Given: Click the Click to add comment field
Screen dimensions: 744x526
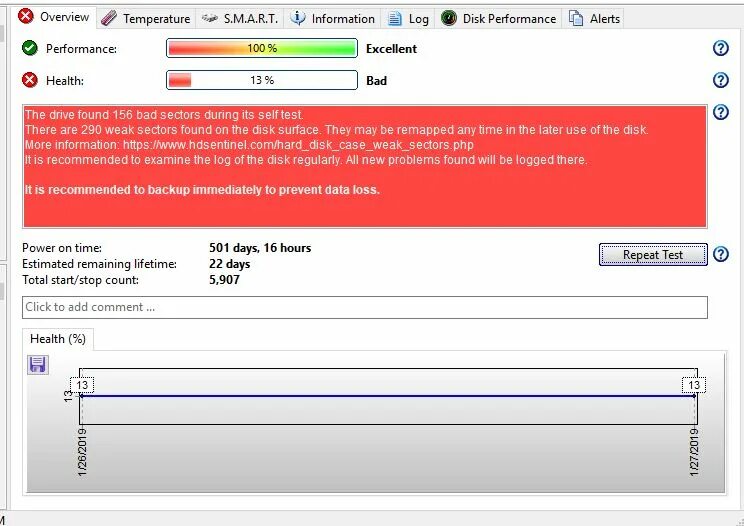Looking at the screenshot, I should tap(365, 307).
